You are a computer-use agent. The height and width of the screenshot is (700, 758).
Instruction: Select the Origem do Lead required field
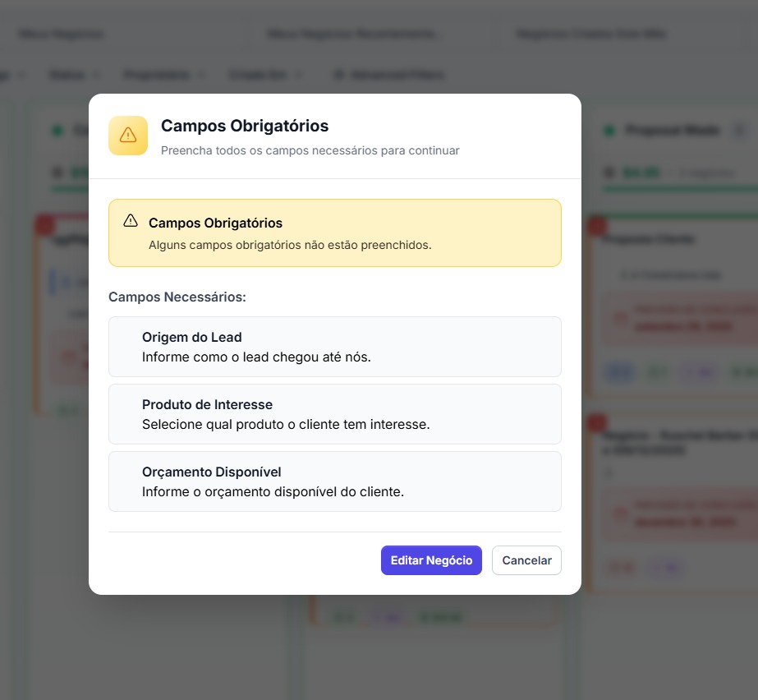(x=334, y=347)
